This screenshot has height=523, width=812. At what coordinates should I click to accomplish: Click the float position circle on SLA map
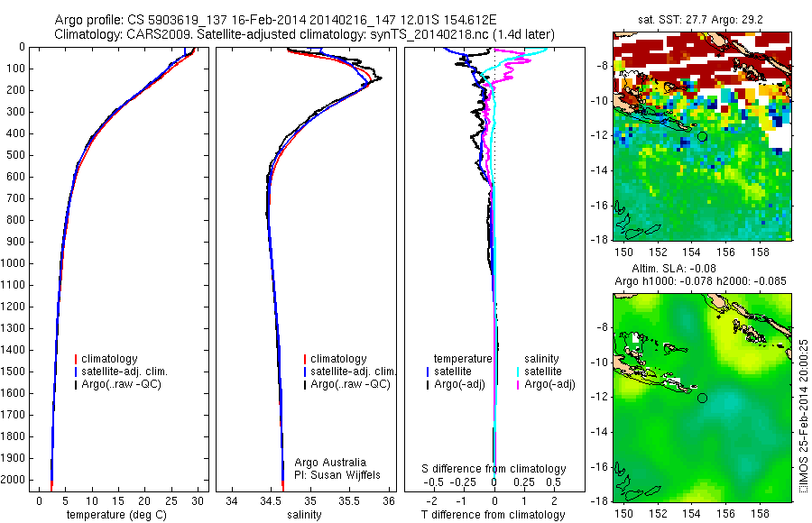pos(702,399)
